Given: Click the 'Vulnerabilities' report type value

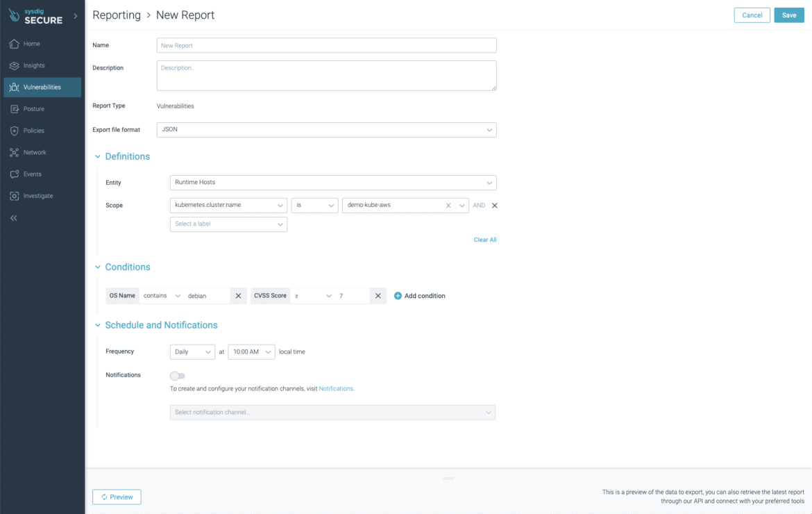Looking at the screenshot, I should (175, 106).
